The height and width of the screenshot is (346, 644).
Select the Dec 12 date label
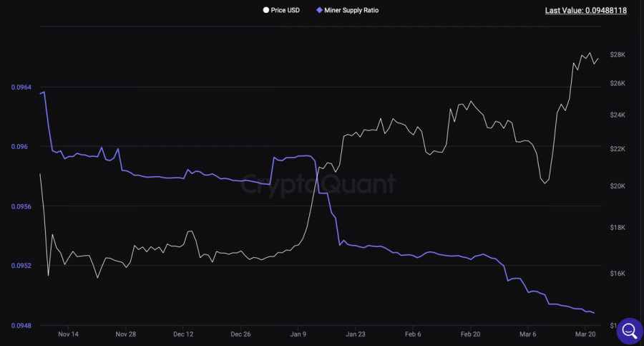[x=183, y=334]
